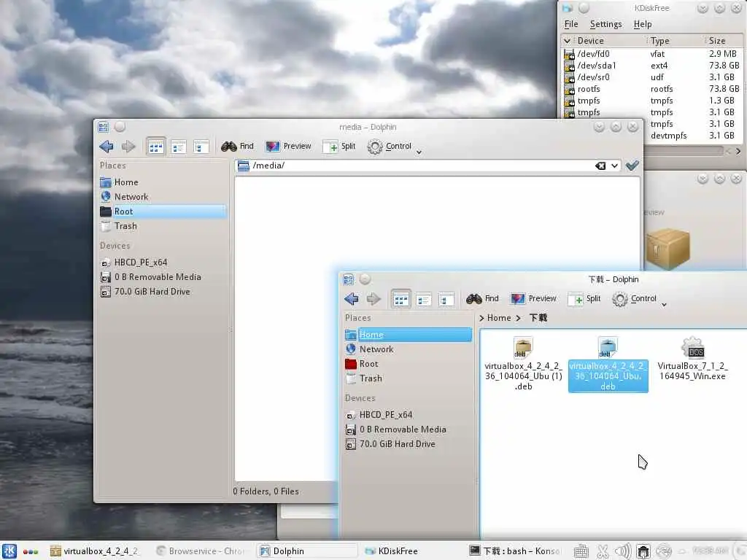This screenshot has height=560, width=747.
Task: Open HBCD_PE_x64 device in media Dolphin window
Action: (x=163, y=262)
